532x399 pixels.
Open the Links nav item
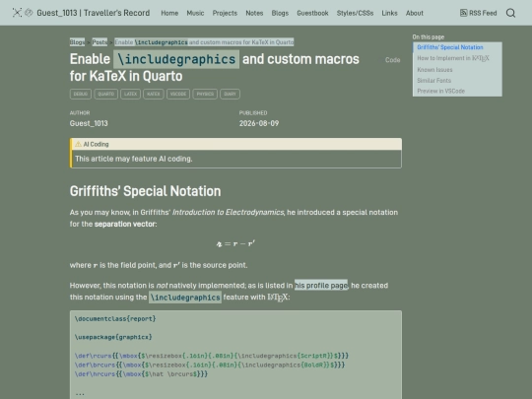389,13
